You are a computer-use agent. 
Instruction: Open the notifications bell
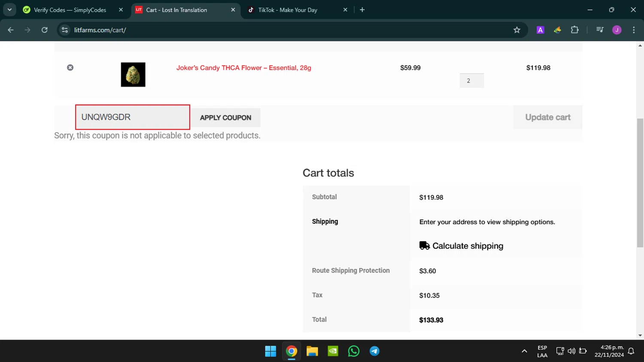pyautogui.click(x=631, y=351)
